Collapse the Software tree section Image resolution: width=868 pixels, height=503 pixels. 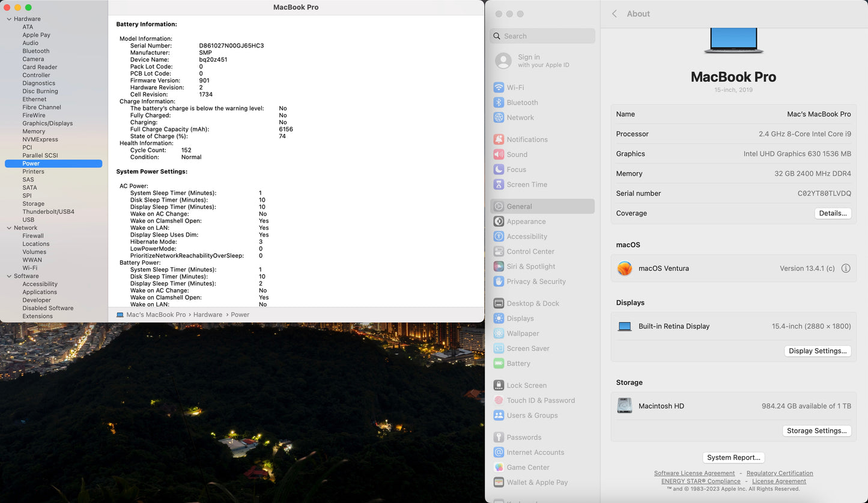[9, 276]
